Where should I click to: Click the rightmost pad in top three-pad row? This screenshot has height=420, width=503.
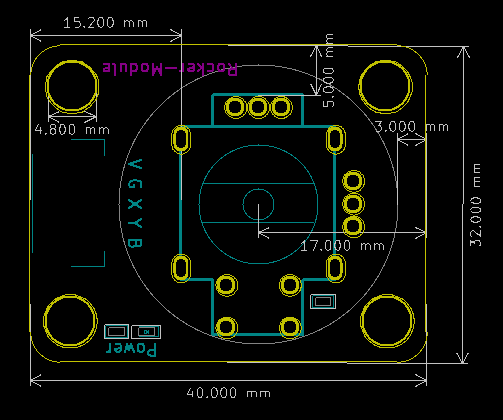click(281, 107)
